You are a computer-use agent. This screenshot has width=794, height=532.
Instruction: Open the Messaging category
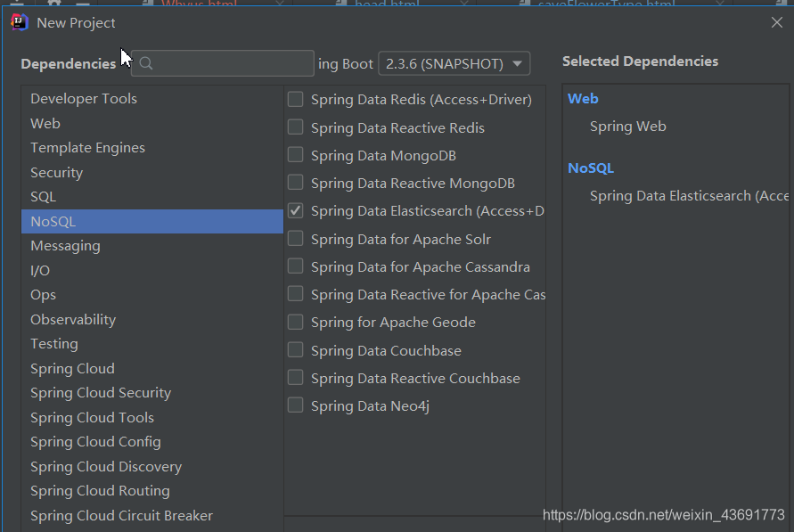tap(151, 246)
